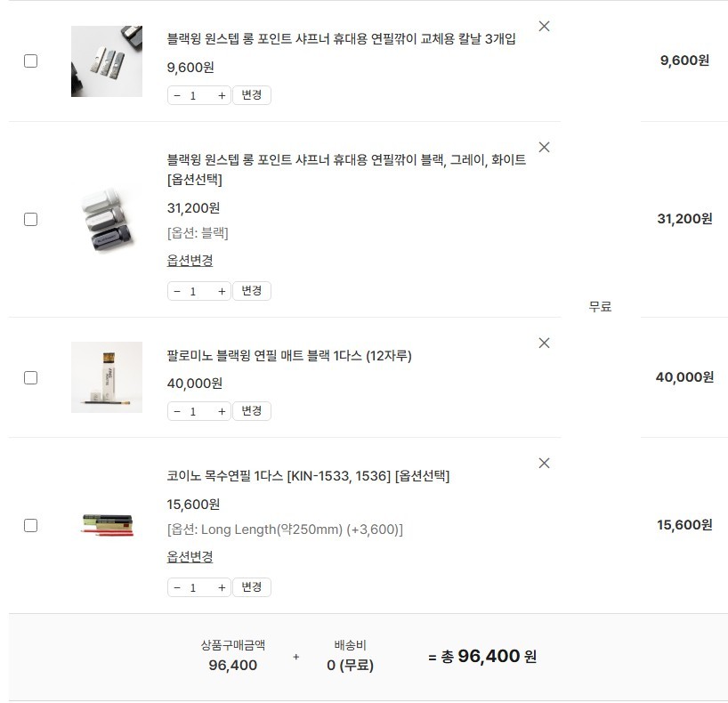
Task: Click 변경 button for replacement blades quantity
Action: [252, 95]
